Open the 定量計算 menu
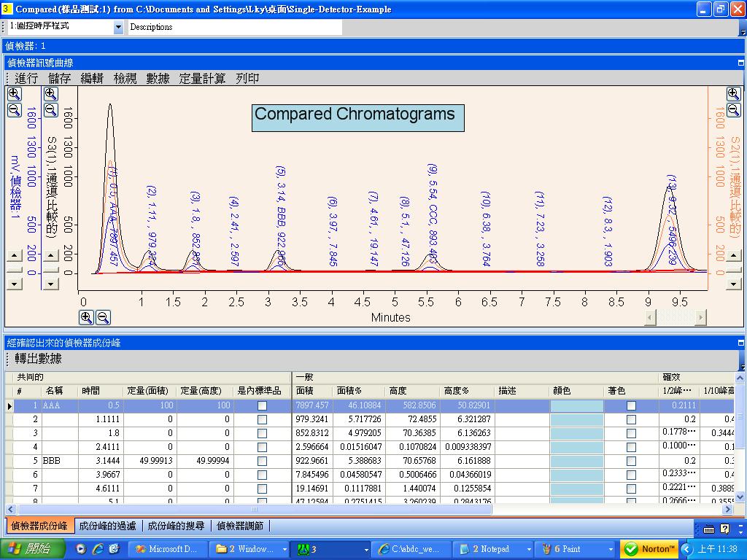747x560 pixels. click(202, 78)
